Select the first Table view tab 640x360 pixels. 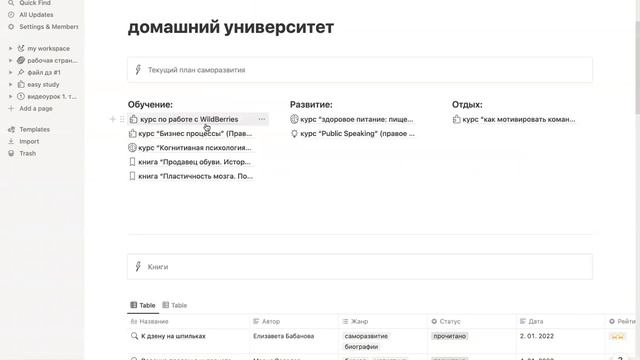point(143,305)
